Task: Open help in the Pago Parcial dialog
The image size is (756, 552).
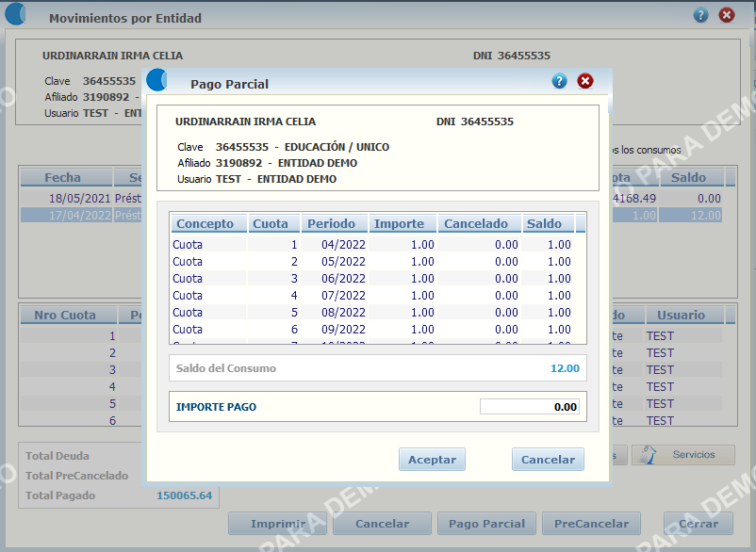Action: 559,81
